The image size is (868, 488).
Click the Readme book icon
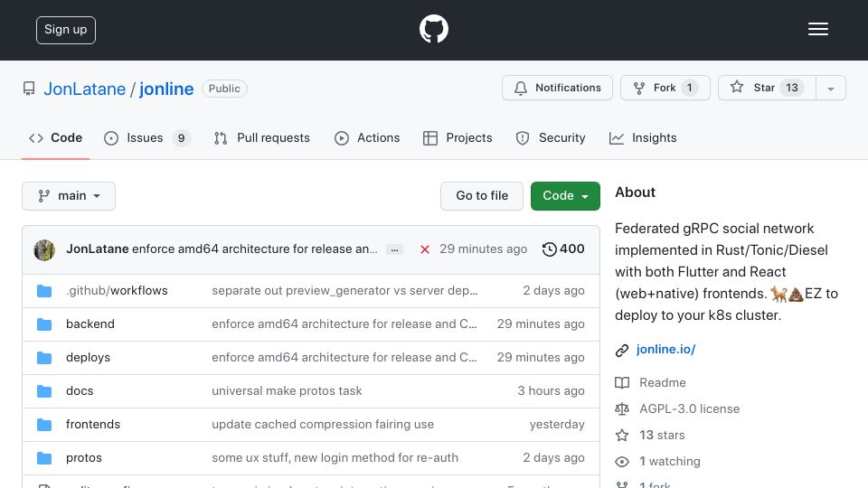click(622, 383)
